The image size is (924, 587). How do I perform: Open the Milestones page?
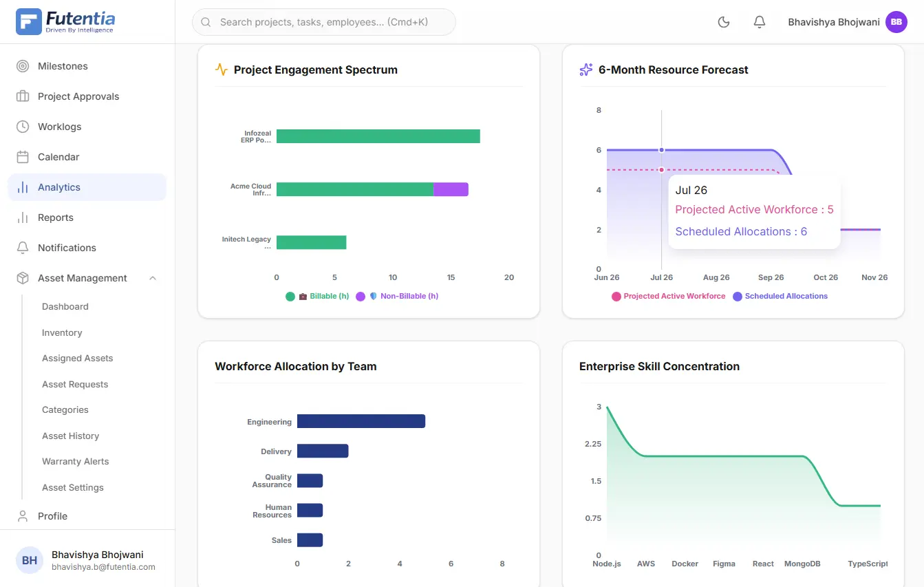87,66
